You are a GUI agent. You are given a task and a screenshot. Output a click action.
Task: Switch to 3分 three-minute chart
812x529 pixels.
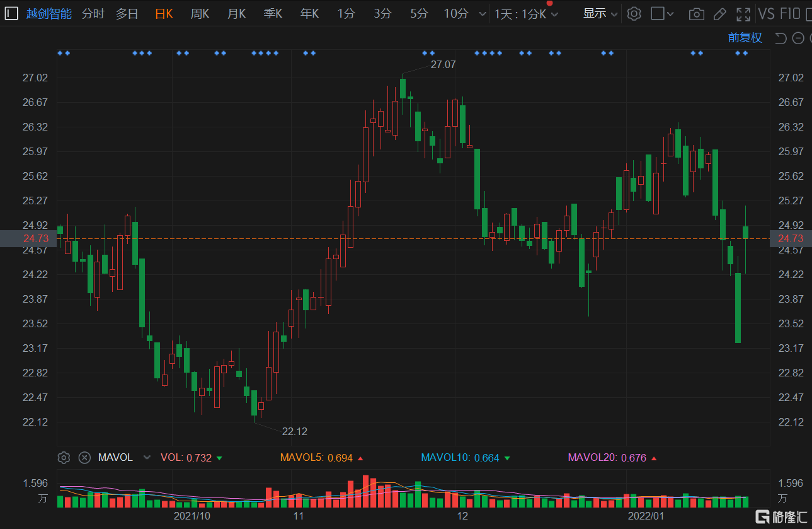pyautogui.click(x=382, y=13)
